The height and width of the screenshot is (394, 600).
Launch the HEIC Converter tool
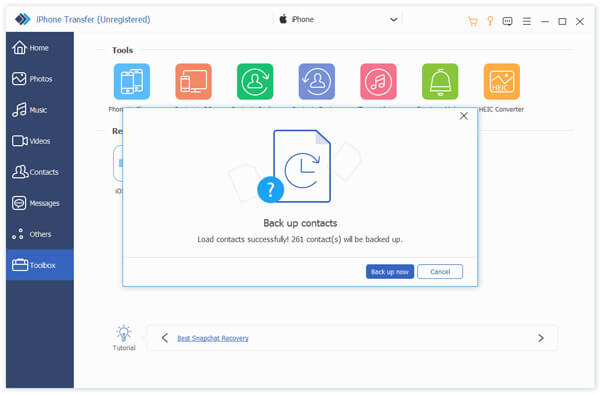click(501, 81)
